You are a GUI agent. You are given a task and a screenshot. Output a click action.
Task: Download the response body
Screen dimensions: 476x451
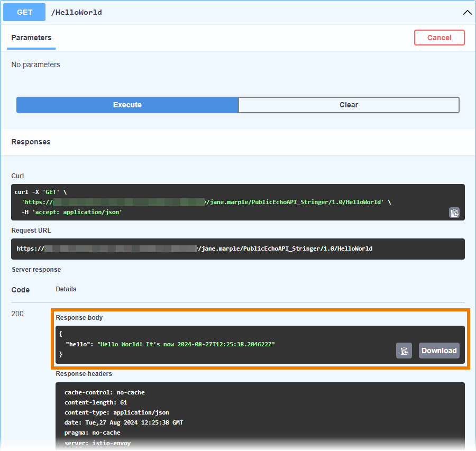440,350
